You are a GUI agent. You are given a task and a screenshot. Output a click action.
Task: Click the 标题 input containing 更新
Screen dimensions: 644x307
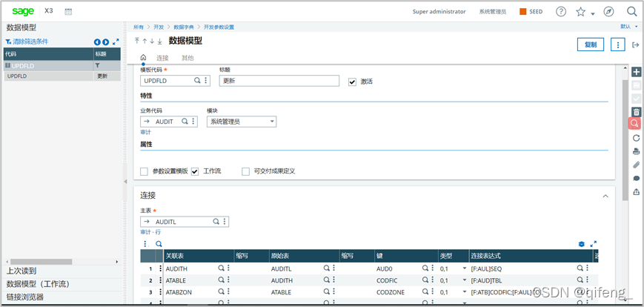click(279, 81)
